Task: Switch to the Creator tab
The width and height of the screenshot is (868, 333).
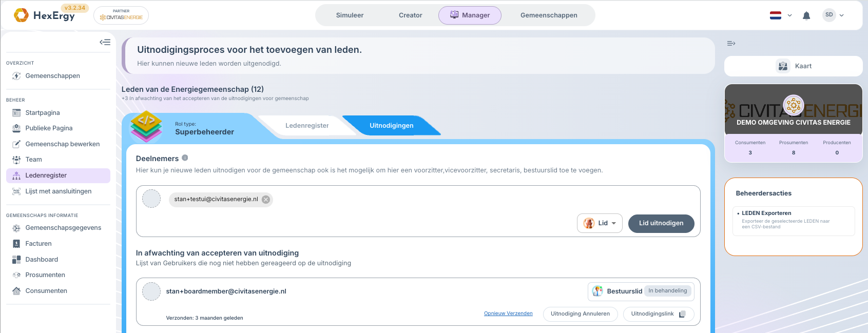Action: coord(411,15)
